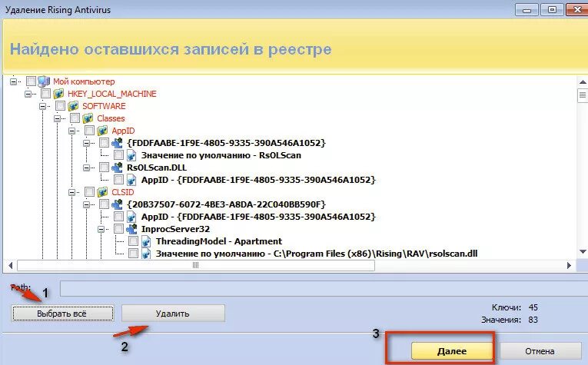Click the Выбрать всё button
588x365 pixels.
pyautogui.click(x=62, y=314)
